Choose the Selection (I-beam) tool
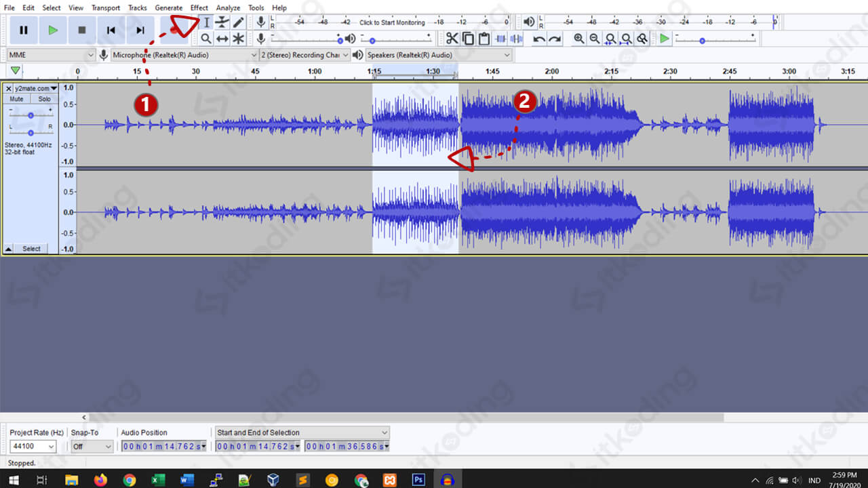868x488 pixels. (207, 22)
